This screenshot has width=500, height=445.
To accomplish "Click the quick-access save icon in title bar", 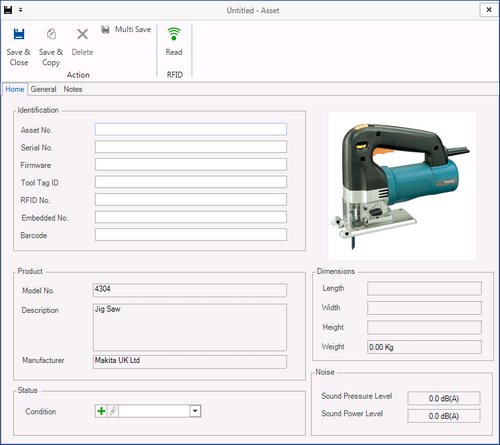I will pyautogui.click(x=8, y=10).
